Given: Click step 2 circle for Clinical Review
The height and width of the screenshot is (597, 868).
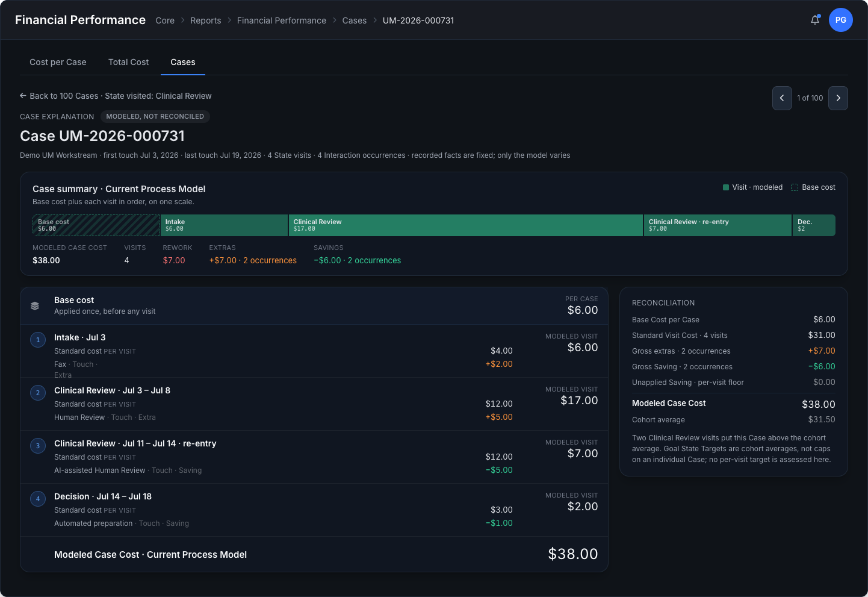Looking at the screenshot, I should point(38,393).
